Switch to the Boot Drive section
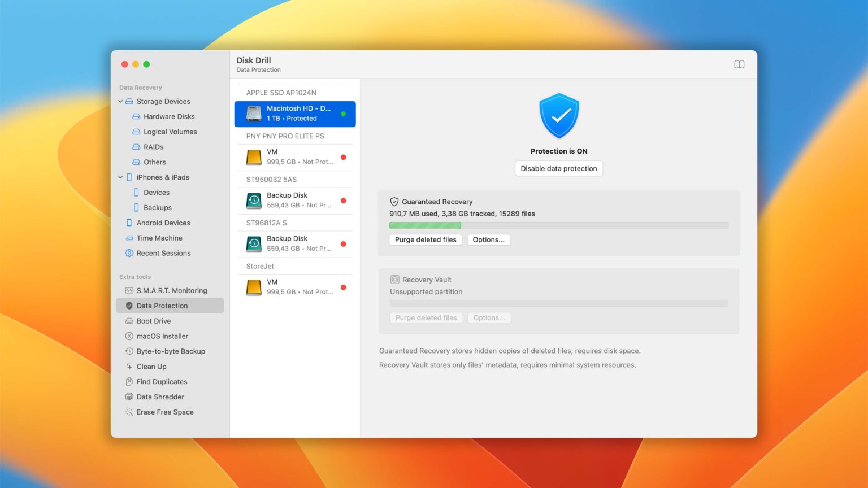The width and height of the screenshot is (868, 488). pyautogui.click(x=153, y=321)
